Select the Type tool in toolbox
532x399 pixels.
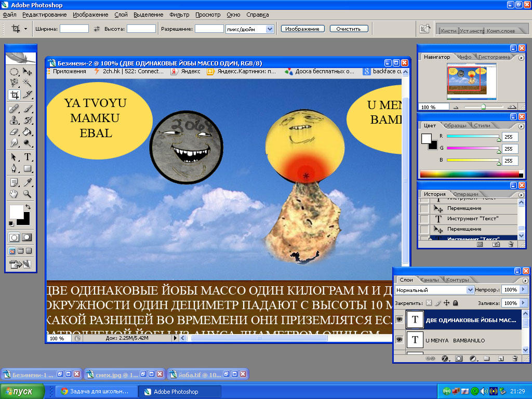[27, 157]
